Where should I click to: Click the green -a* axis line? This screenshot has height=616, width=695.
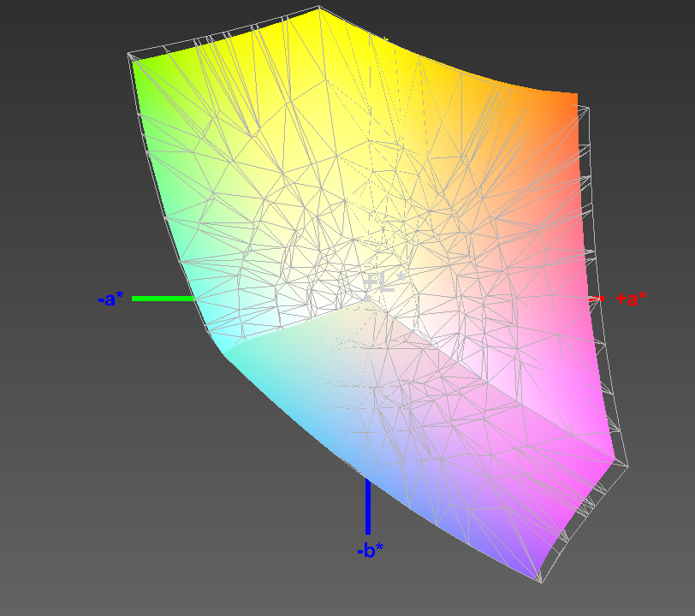click(x=163, y=299)
